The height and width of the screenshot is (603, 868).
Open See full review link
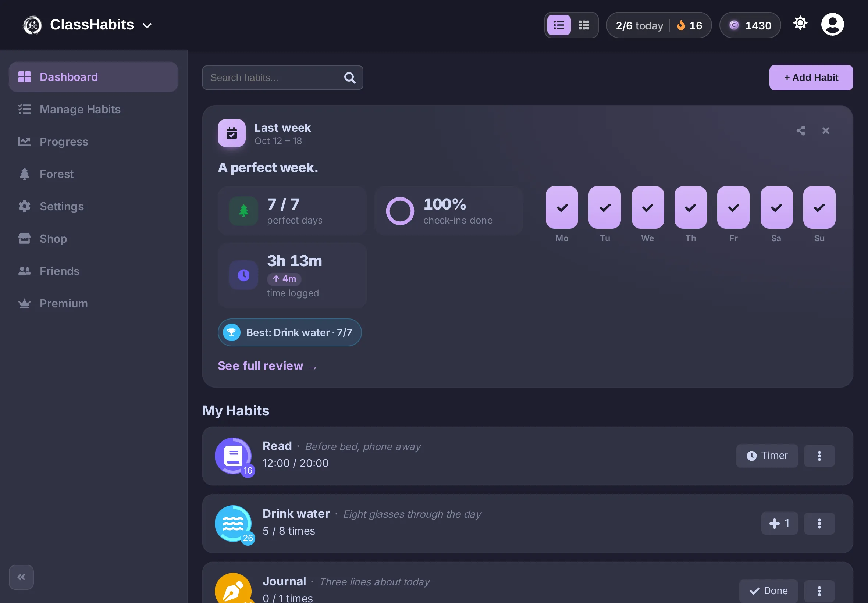click(267, 366)
